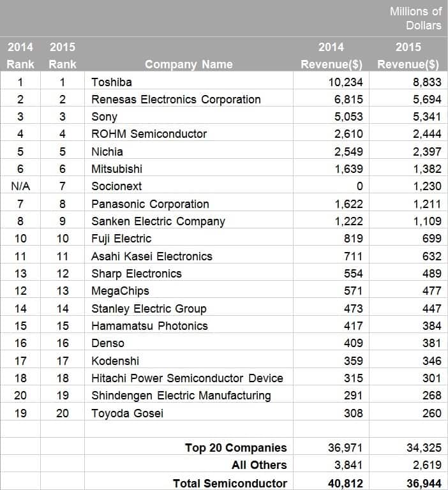
Task: Click the 2,397 revenue value
Action: [x=427, y=152]
